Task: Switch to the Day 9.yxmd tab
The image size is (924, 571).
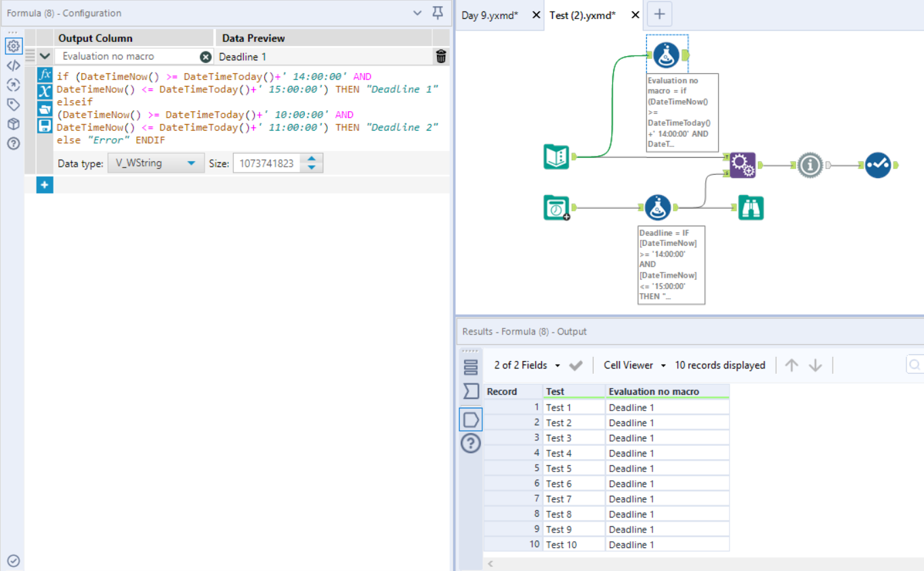Action: (490, 15)
